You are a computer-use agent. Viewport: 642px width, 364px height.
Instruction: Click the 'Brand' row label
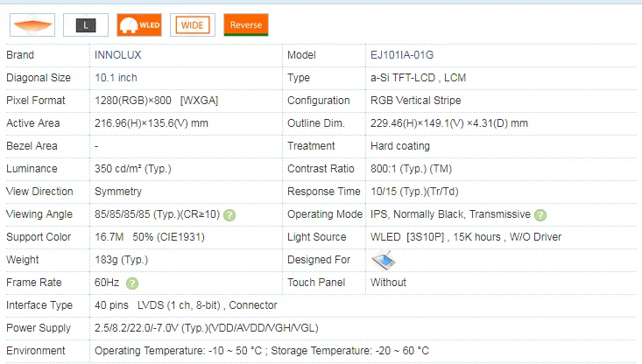(x=20, y=55)
